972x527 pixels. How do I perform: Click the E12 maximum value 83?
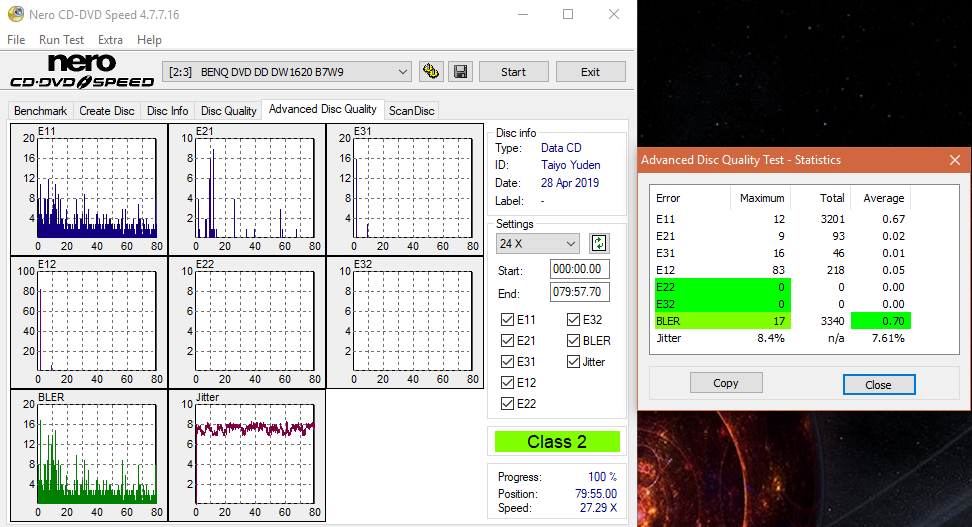[x=779, y=270]
